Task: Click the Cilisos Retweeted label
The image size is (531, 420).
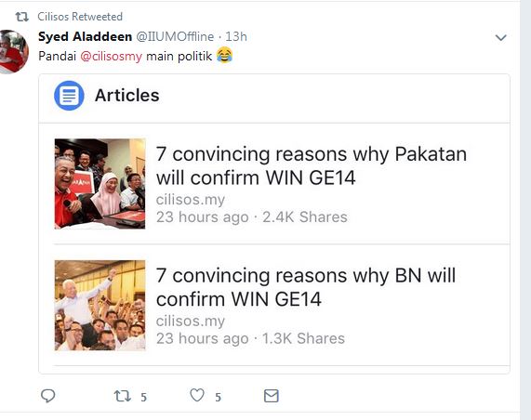Action: point(80,17)
